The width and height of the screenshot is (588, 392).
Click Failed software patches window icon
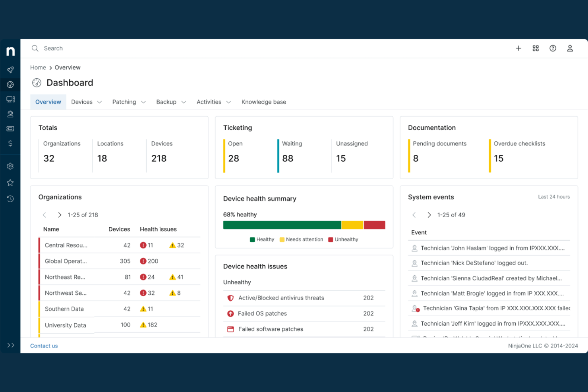coord(230,329)
